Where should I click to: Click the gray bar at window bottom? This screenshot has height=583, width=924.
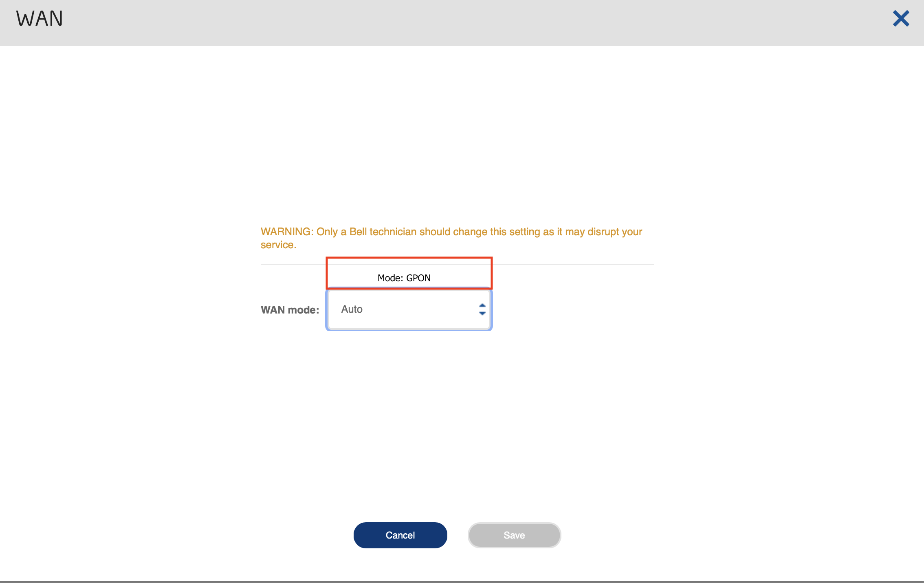(x=462, y=581)
